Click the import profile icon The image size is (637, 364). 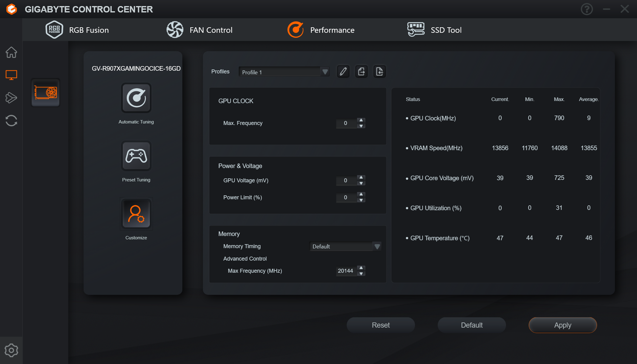[379, 72]
